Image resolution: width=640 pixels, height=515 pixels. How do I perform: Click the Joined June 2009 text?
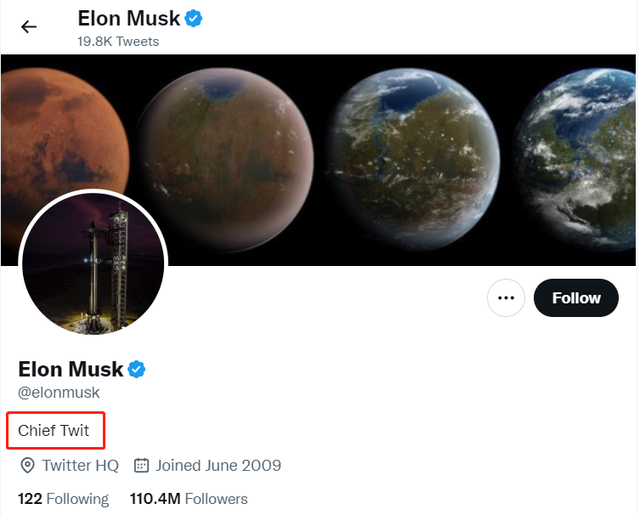219,465
